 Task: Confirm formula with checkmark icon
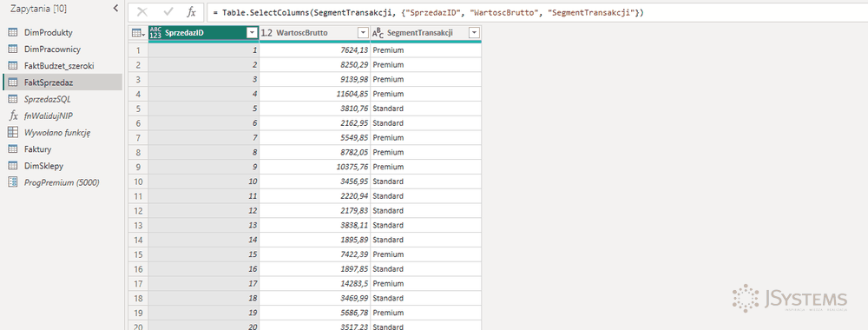[168, 12]
